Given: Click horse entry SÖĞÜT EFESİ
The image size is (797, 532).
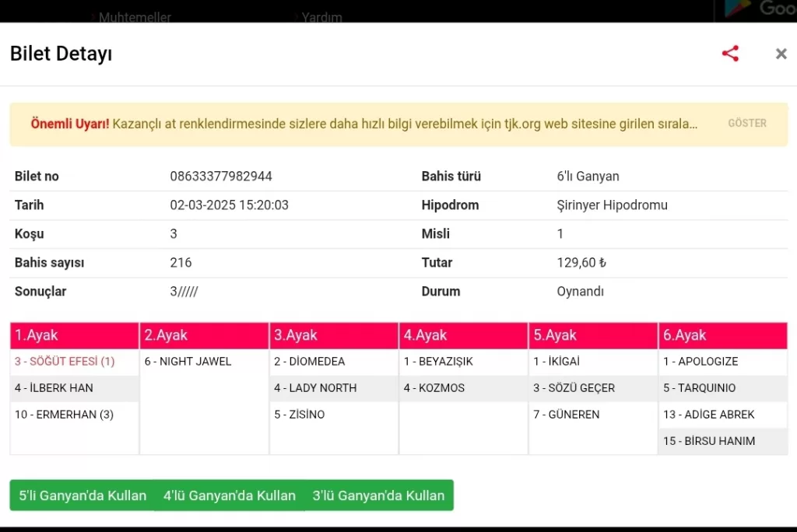Looking at the screenshot, I should (65, 362).
